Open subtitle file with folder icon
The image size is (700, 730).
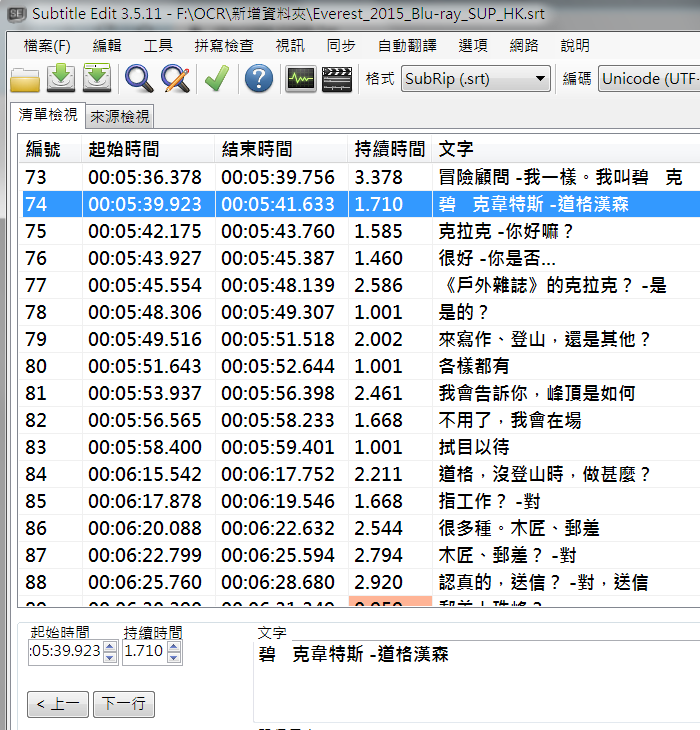pyautogui.click(x=25, y=80)
